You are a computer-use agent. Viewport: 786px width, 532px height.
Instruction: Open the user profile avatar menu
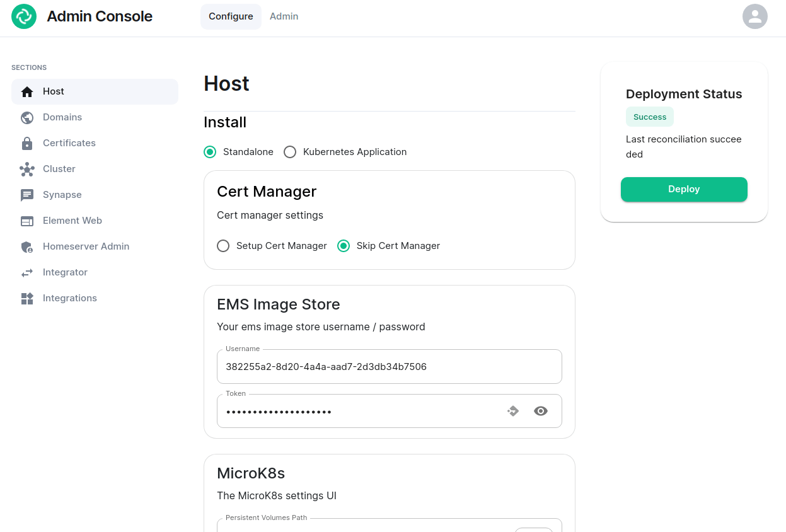coord(754,16)
